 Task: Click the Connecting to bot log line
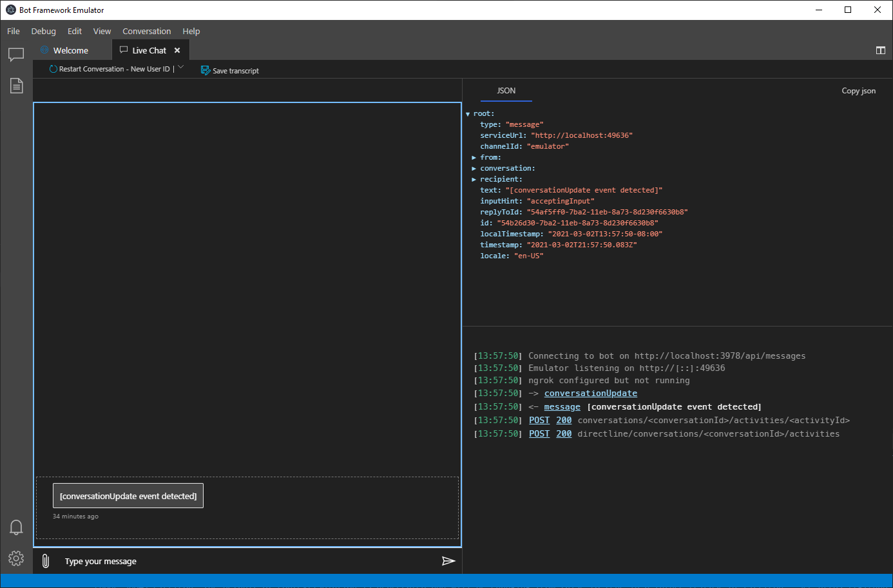667,356
